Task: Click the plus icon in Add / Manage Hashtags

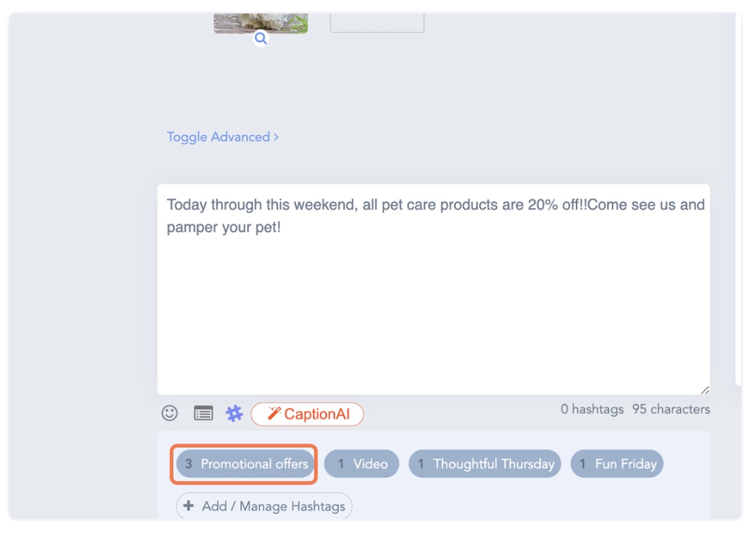Action: [189, 506]
